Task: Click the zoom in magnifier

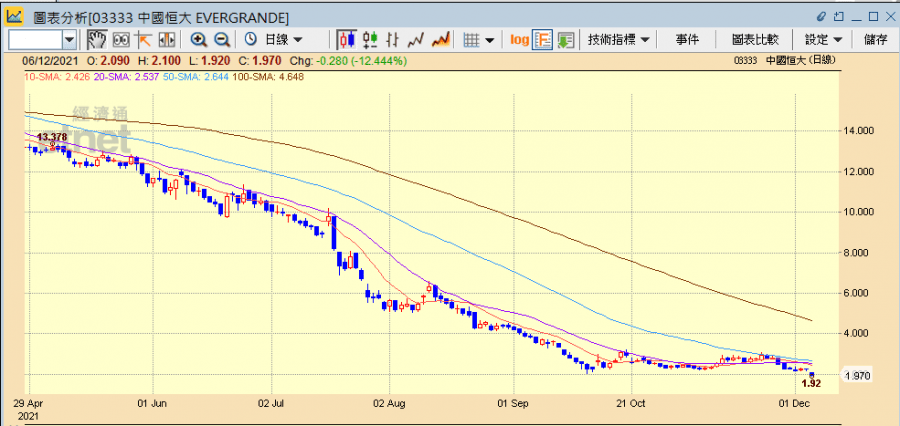Action: 199,39
